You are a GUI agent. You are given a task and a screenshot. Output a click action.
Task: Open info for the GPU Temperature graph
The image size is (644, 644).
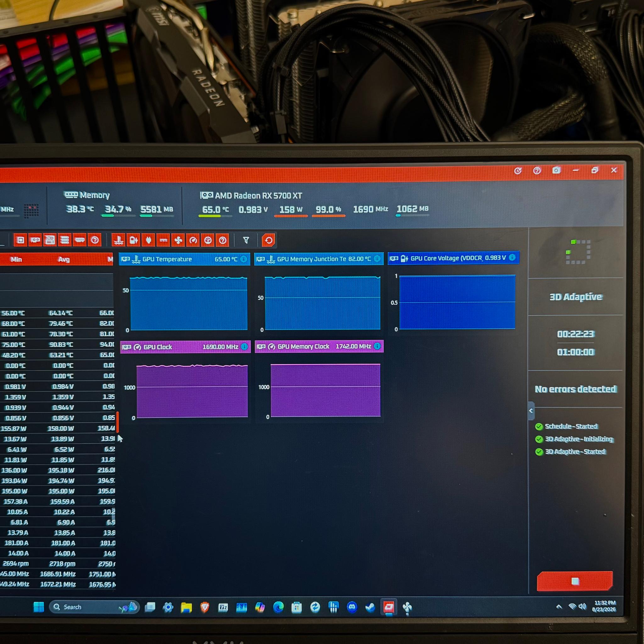point(244,259)
